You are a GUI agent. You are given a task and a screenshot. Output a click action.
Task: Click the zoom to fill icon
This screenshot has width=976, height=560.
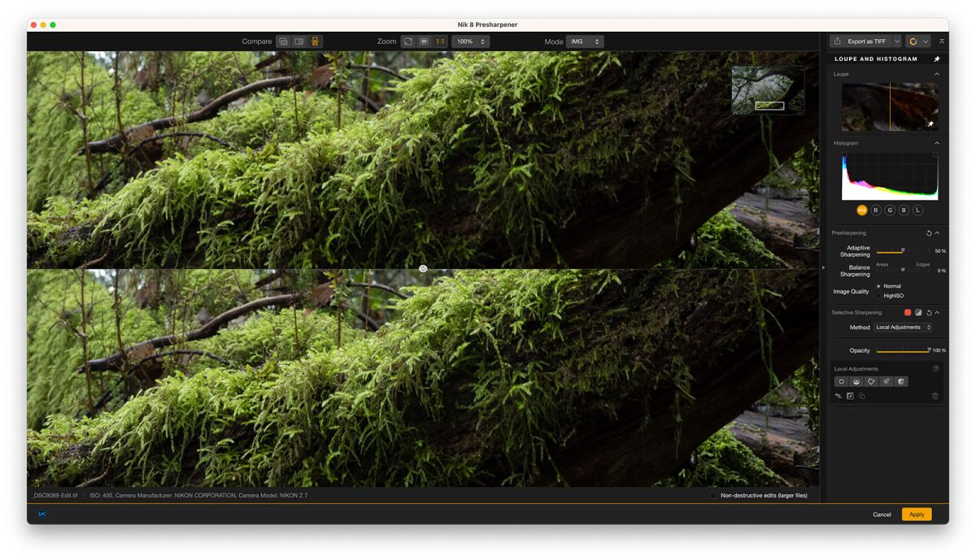(x=424, y=41)
